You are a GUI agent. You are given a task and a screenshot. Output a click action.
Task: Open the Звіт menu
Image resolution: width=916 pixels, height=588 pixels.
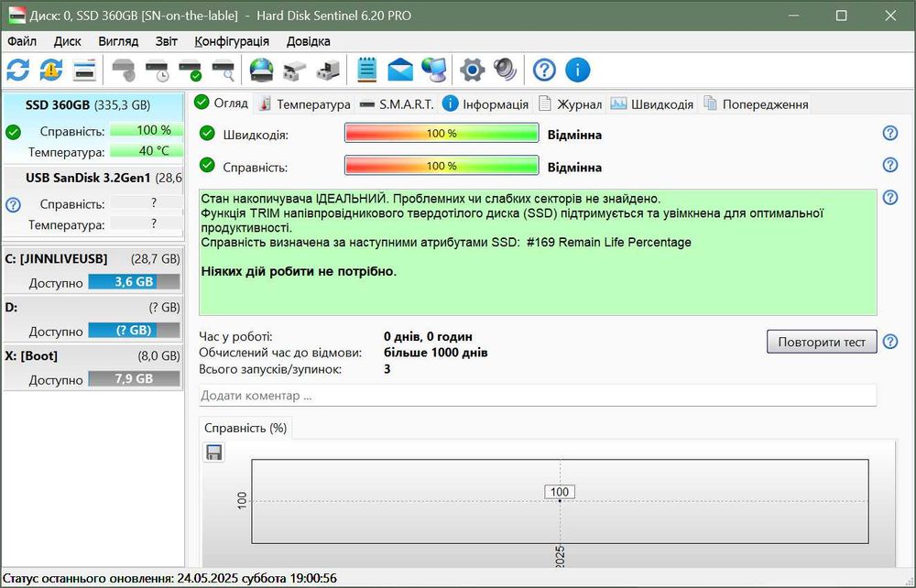coord(167,41)
